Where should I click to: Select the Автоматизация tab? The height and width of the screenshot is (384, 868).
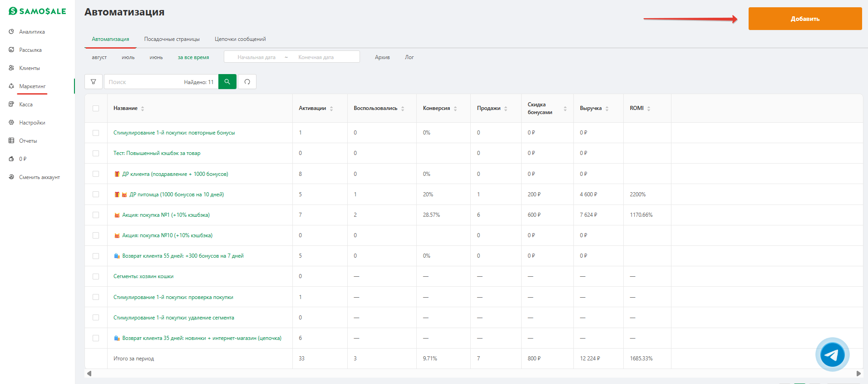110,39
